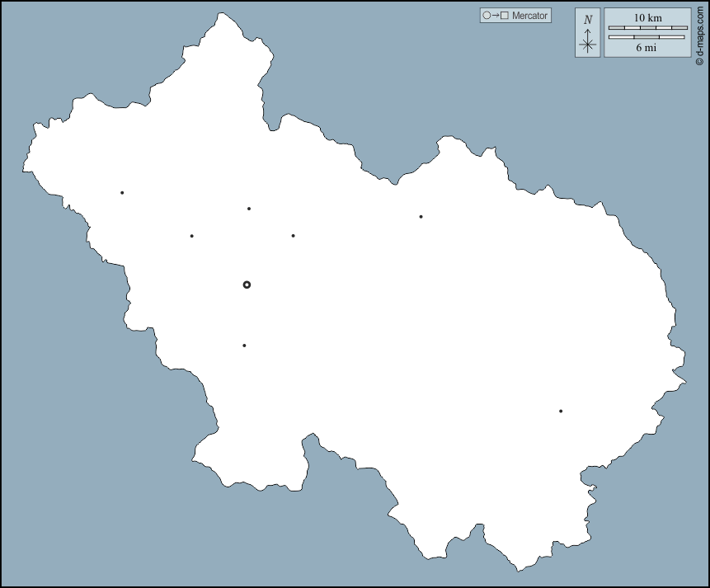Select the ringed capital city marker
This screenshot has width=710, height=588.
pyautogui.click(x=247, y=285)
